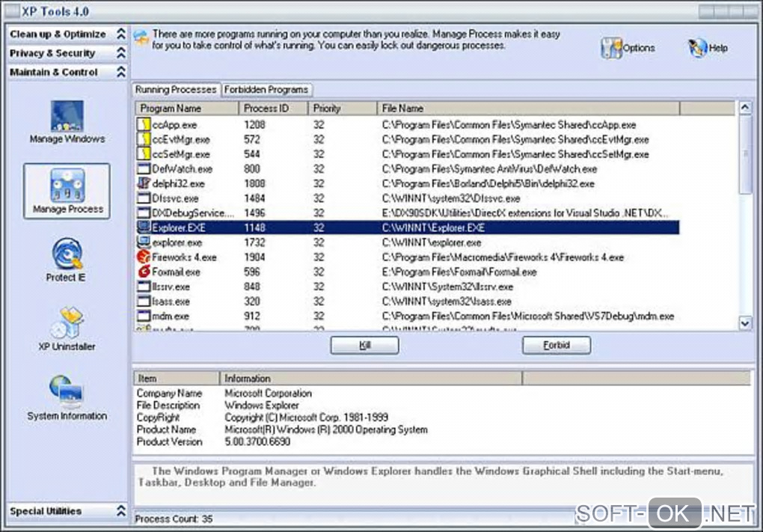Click the Dlssvc.exe row icon

pyautogui.click(x=144, y=198)
